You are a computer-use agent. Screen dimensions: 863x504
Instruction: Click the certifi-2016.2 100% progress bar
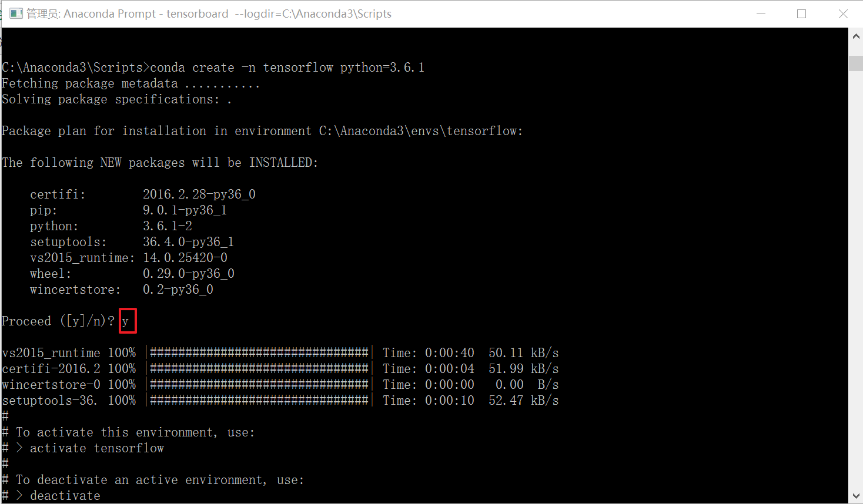259,369
